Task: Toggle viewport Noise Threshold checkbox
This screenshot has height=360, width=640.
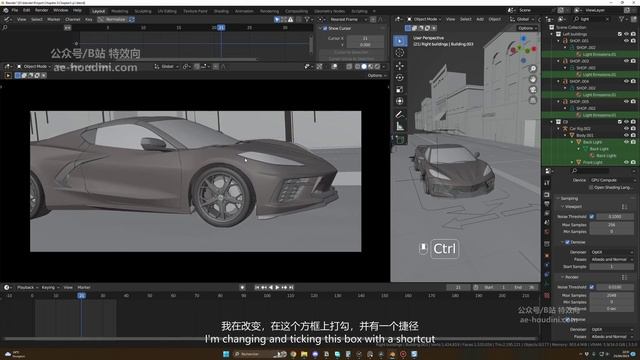Action: [591, 217]
